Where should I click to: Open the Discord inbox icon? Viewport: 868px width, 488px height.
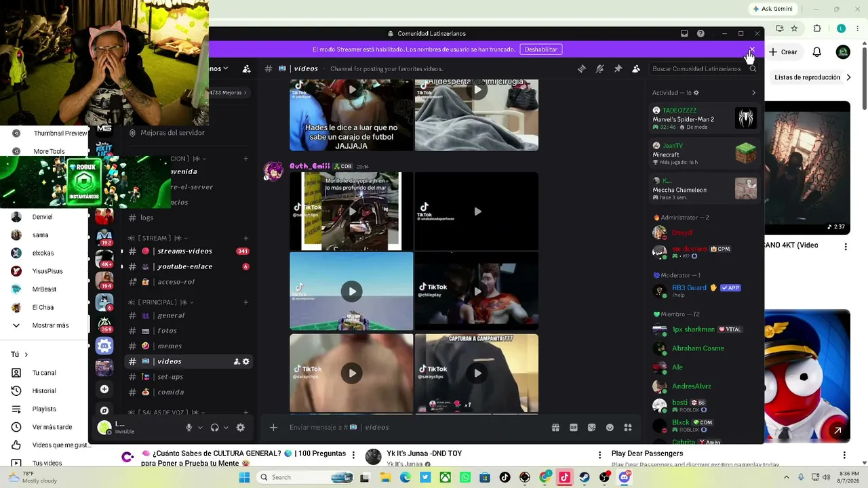coord(684,34)
